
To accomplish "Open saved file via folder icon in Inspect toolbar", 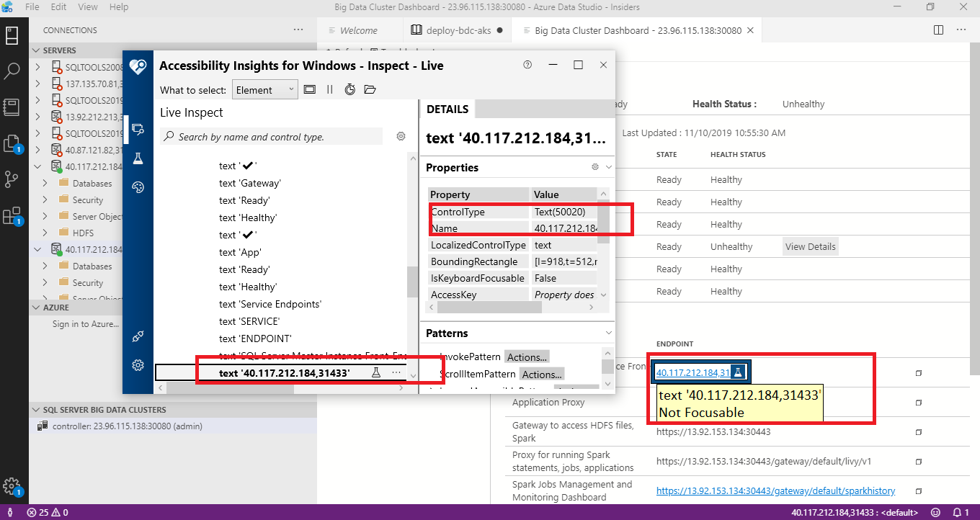I will point(369,89).
